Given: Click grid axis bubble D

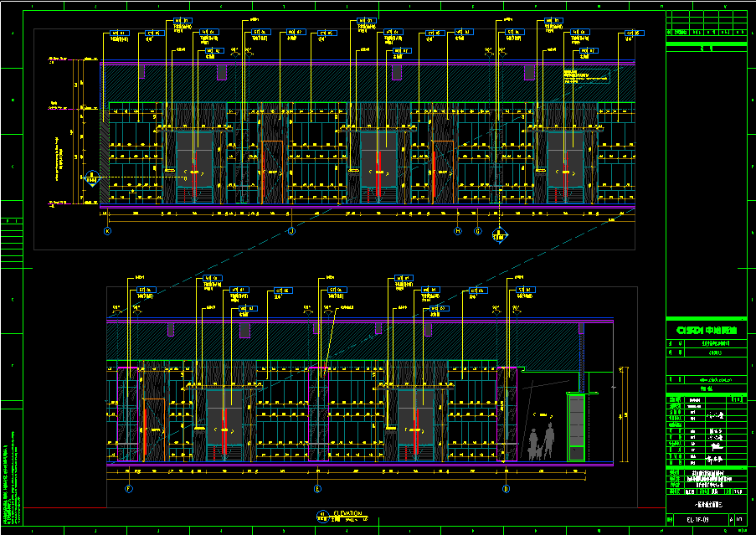Looking at the screenshot, I should click(506, 488).
